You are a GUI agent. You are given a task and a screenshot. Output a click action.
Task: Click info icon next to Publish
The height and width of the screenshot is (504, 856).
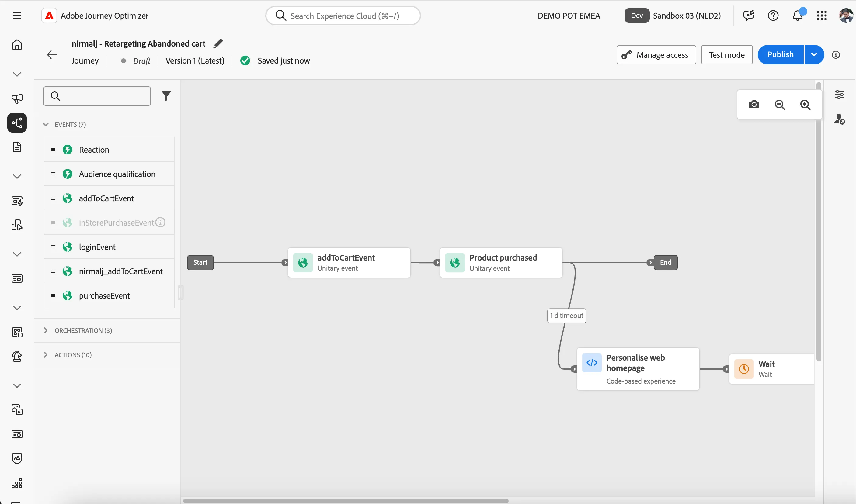coord(836,55)
